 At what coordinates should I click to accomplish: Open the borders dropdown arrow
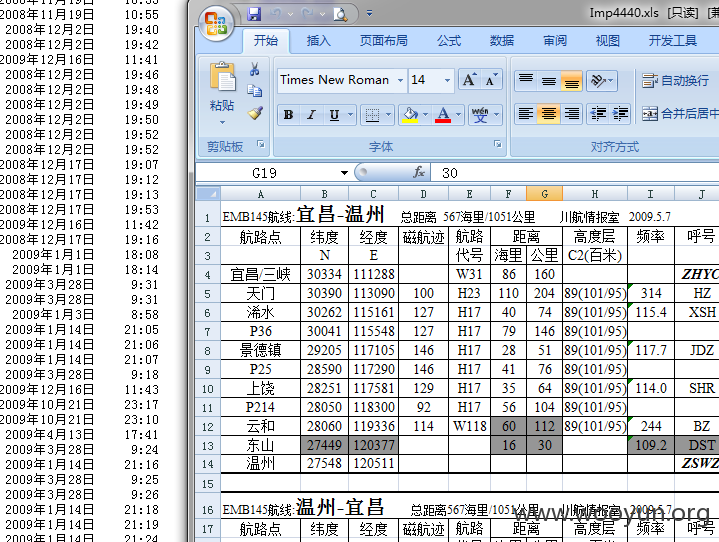click(x=388, y=115)
